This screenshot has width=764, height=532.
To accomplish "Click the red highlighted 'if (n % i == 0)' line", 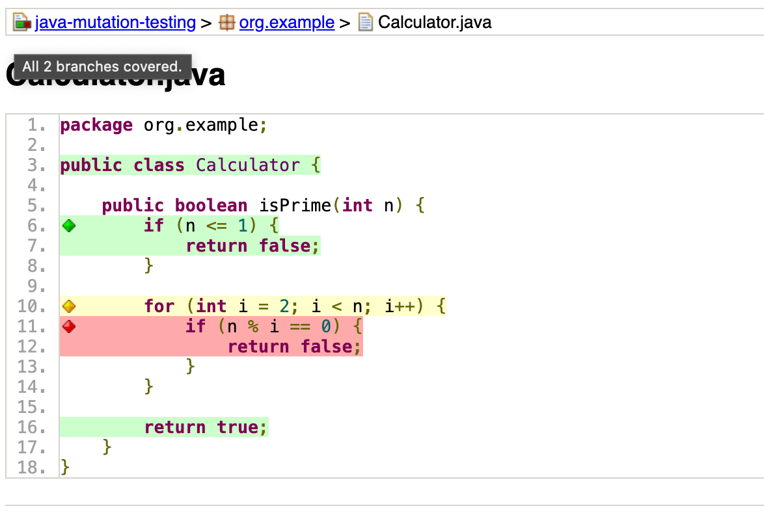I will click(273, 326).
